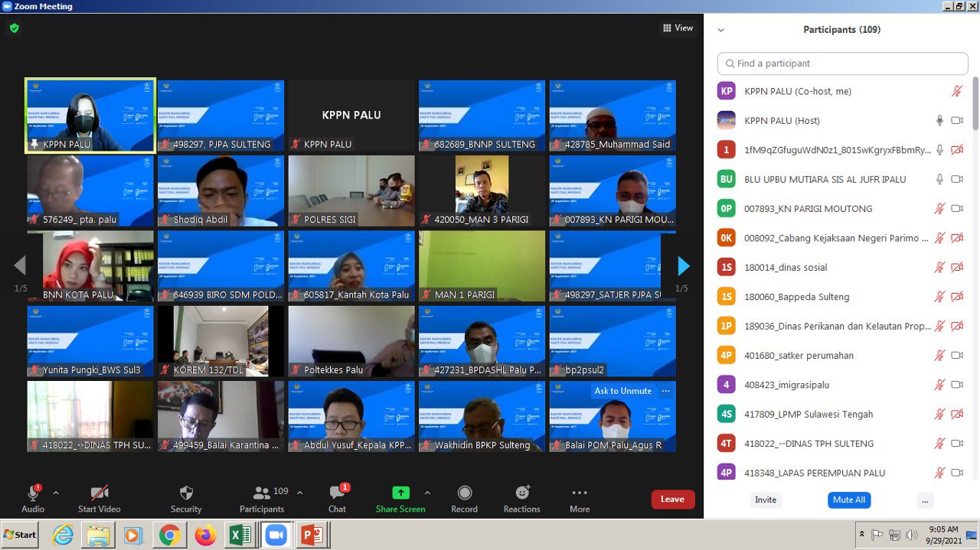Open the Reactions emoji icon
Image resolution: width=980 pixels, height=550 pixels.
[x=522, y=493]
